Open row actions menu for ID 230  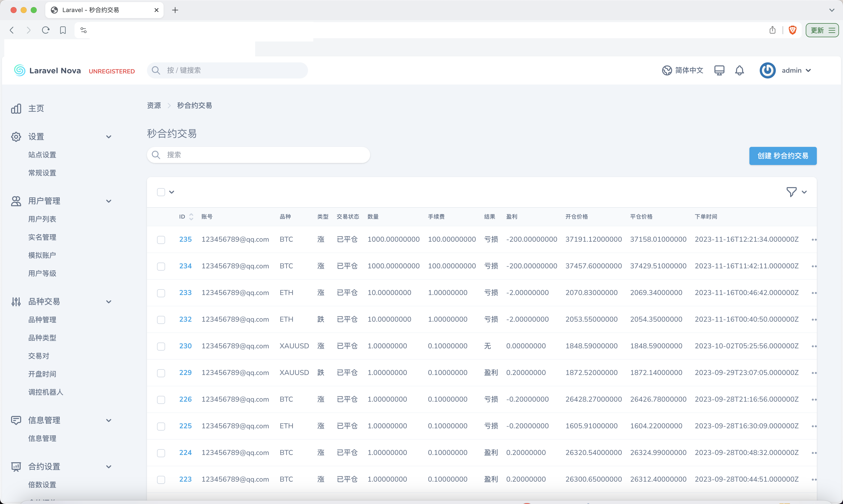pyautogui.click(x=814, y=346)
